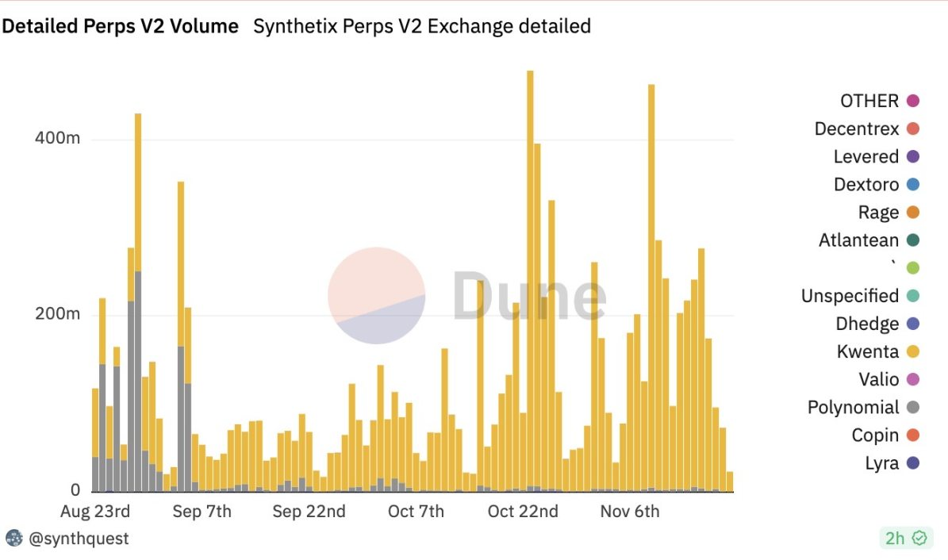Open Synthetix Perps V2 Exchange detailed query link
948x560 pixels.
(x=422, y=26)
